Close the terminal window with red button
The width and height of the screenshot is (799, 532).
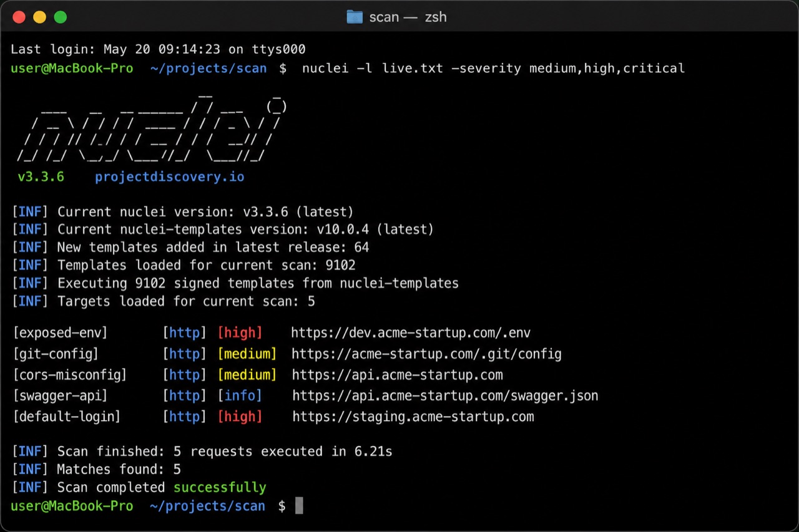(x=19, y=17)
